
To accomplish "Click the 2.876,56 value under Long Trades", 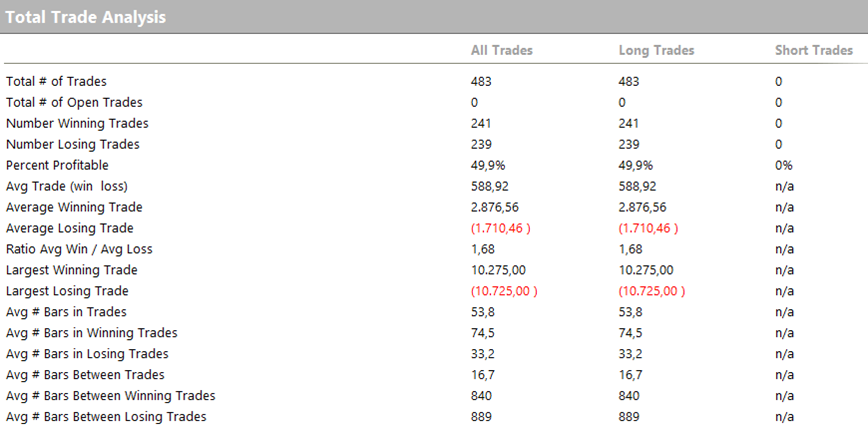I will coord(643,207).
